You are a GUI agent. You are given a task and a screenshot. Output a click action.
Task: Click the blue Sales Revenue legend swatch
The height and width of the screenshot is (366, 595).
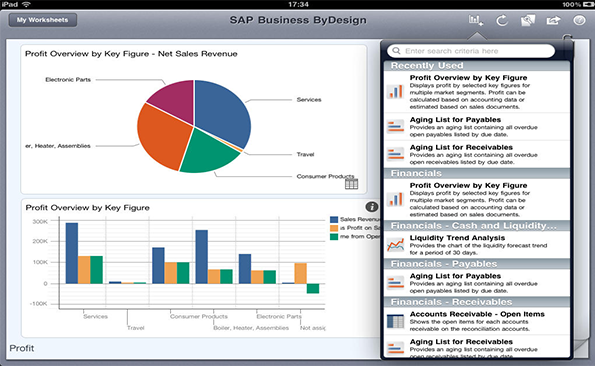[x=334, y=219]
